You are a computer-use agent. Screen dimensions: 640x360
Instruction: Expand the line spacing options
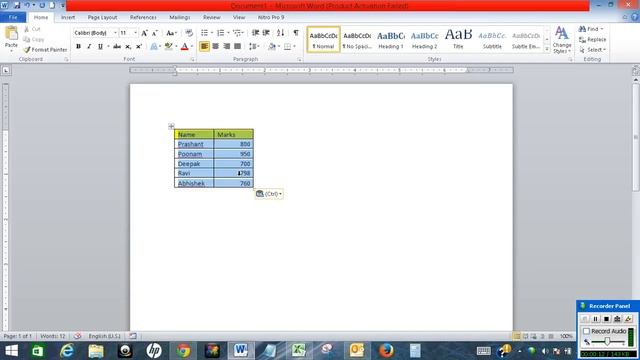tap(254, 47)
